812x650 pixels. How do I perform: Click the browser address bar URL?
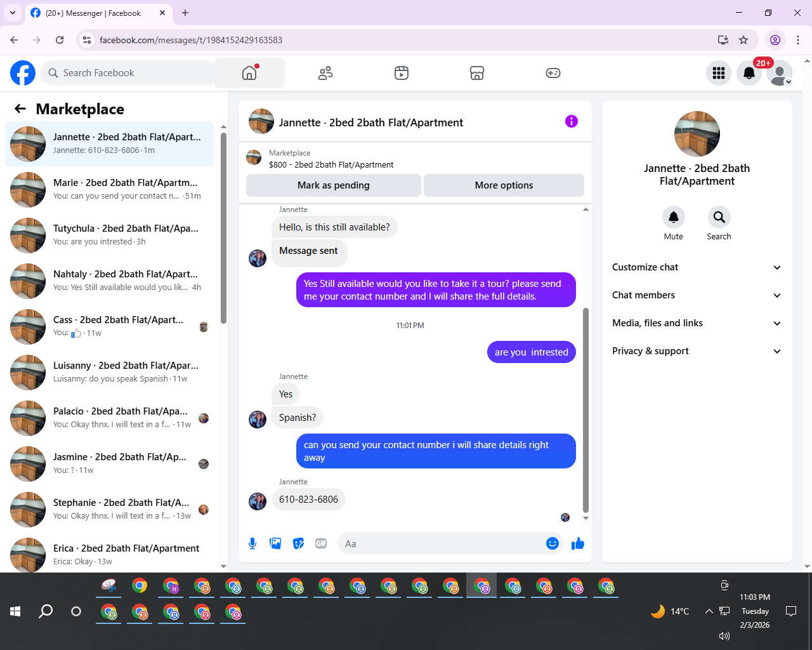[191, 40]
